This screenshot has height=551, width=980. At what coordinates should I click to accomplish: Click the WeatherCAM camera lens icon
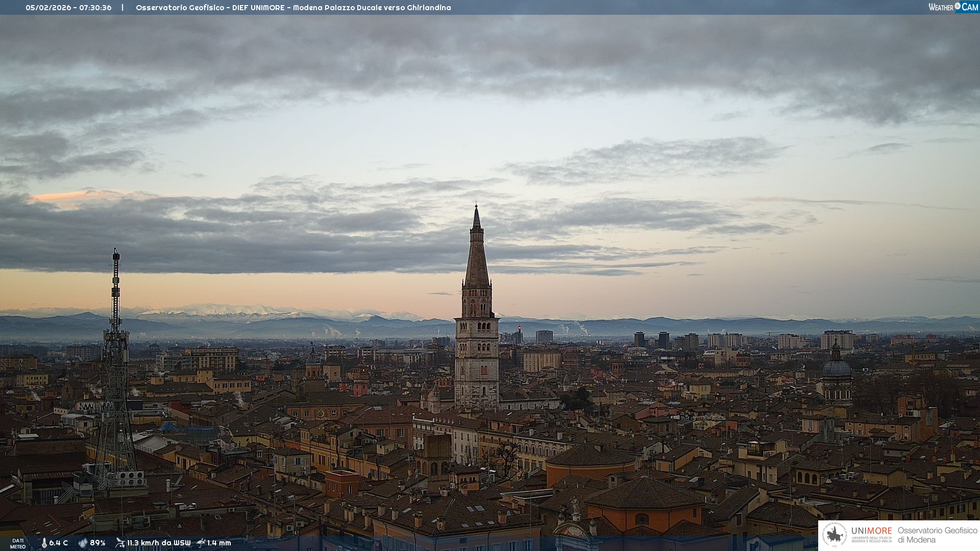958,6
